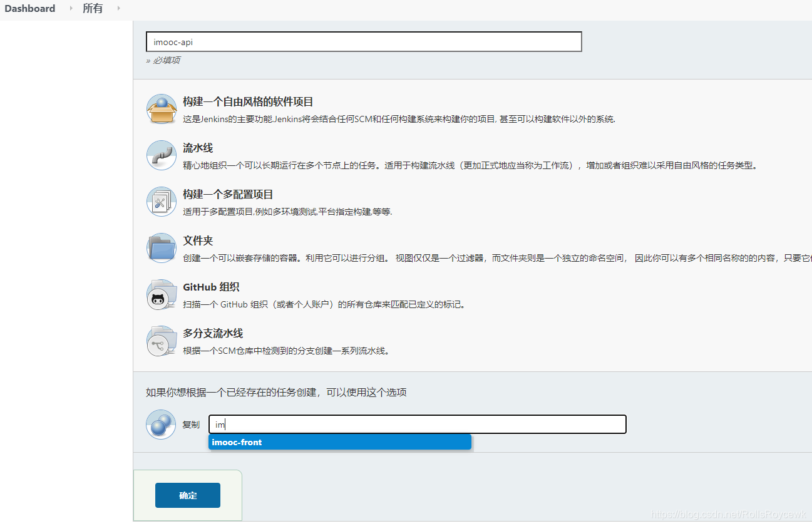Select the 流水线 option title
This screenshot has width=812, height=526.
(x=198, y=148)
